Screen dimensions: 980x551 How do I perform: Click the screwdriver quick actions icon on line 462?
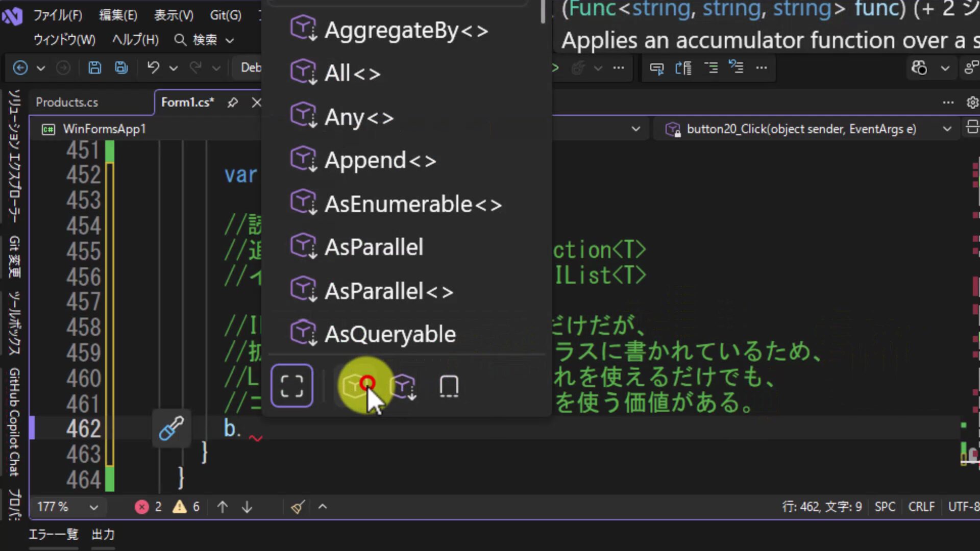pyautogui.click(x=171, y=429)
